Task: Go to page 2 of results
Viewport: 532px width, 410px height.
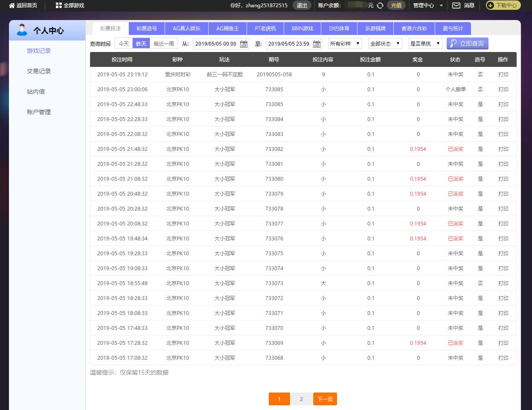Action: (x=301, y=399)
